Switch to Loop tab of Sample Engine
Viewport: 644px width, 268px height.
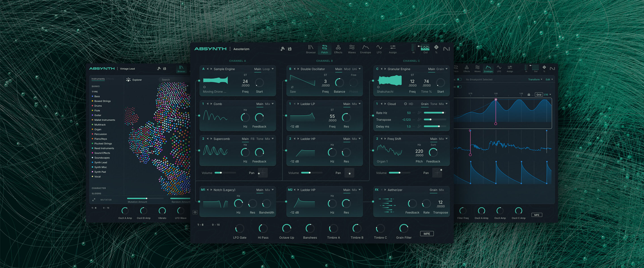coord(266,69)
